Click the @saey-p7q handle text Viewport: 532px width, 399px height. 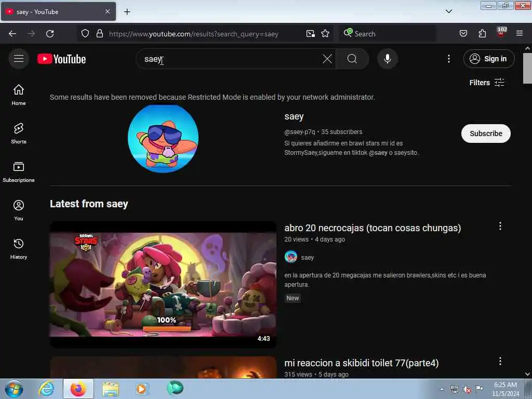[300, 131]
